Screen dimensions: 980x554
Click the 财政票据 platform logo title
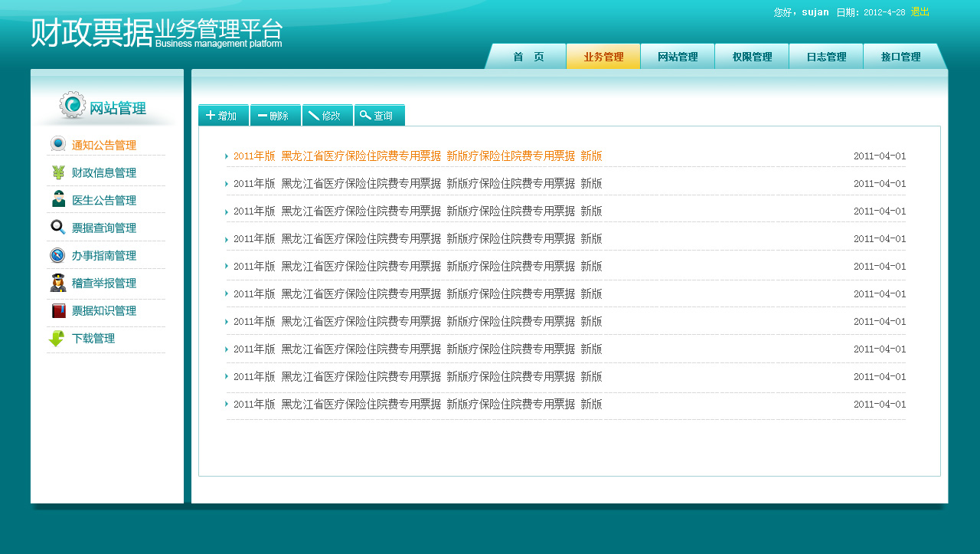pos(92,33)
